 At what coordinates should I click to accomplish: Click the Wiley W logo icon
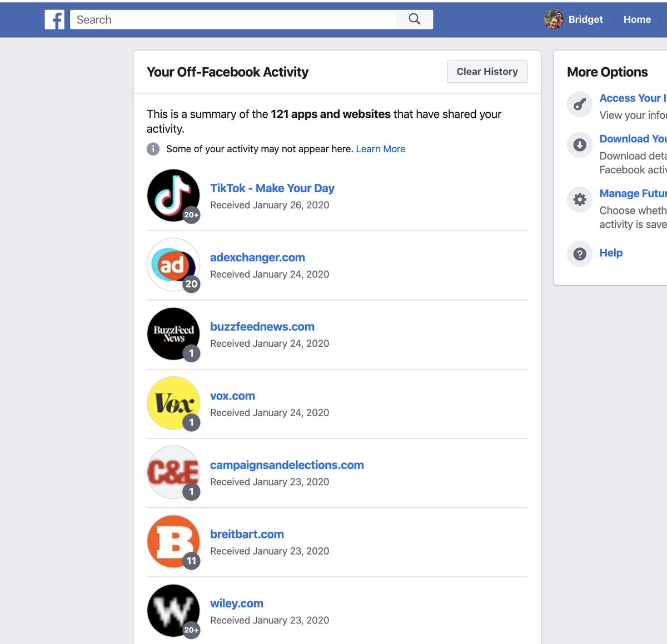(173, 611)
